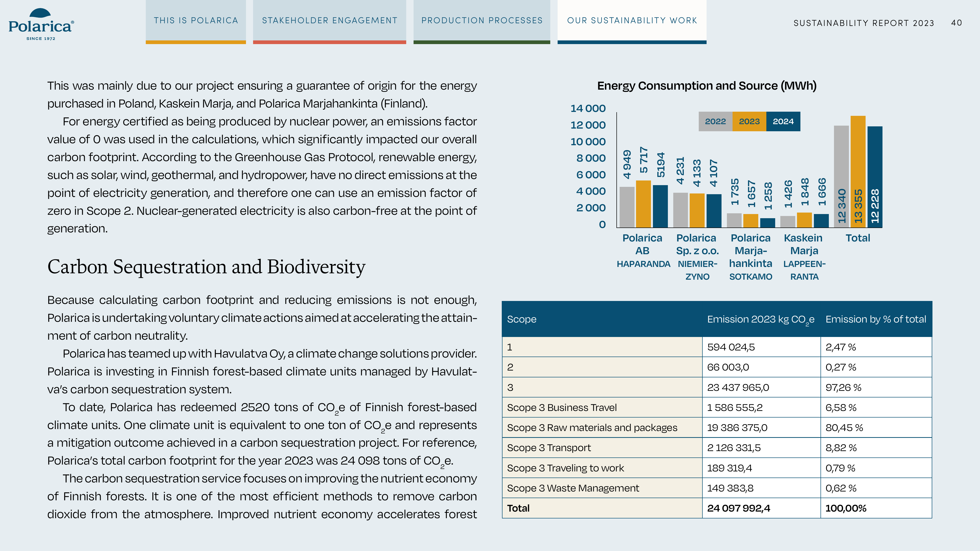Click the 24 097 992,4 total cell
The width and height of the screenshot is (980, 551).
click(761, 508)
